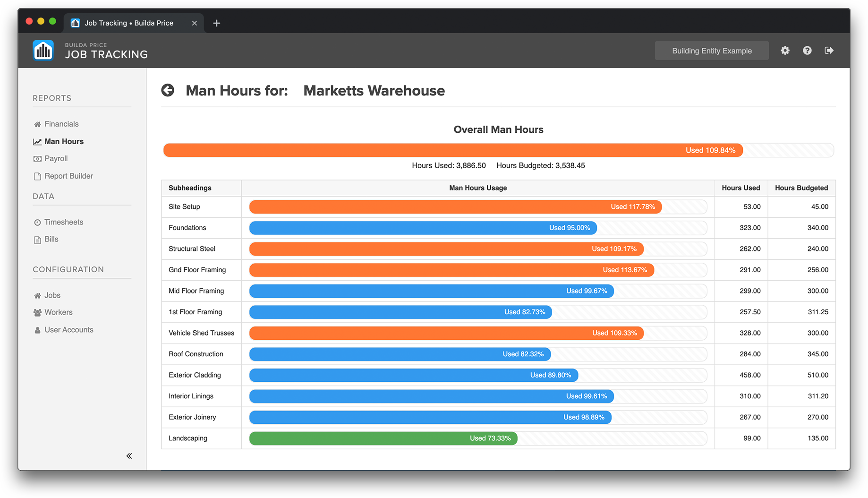Viewport: 868px width, 498px height.
Task: Click the Timesheets clock icon
Action: click(37, 223)
